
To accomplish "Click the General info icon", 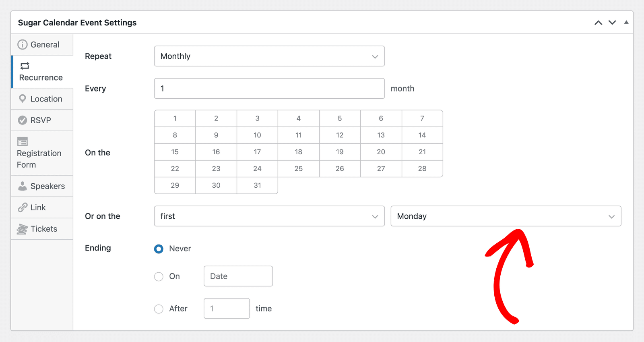I will 23,44.
